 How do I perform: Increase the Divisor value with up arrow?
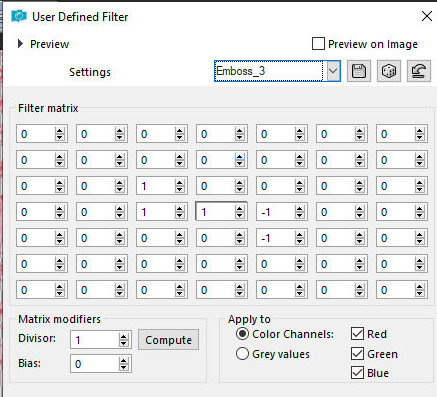(124, 337)
